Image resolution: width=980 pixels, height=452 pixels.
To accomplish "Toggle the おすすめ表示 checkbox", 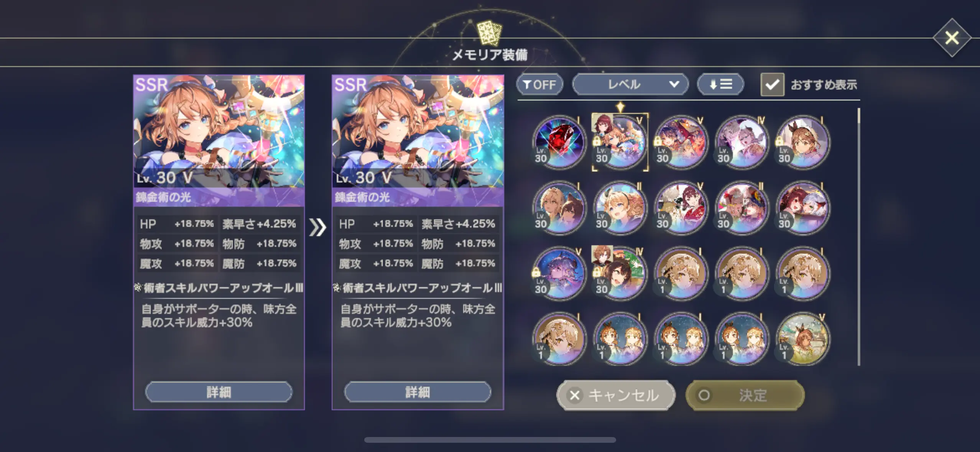I will click(x=773, y=84).
